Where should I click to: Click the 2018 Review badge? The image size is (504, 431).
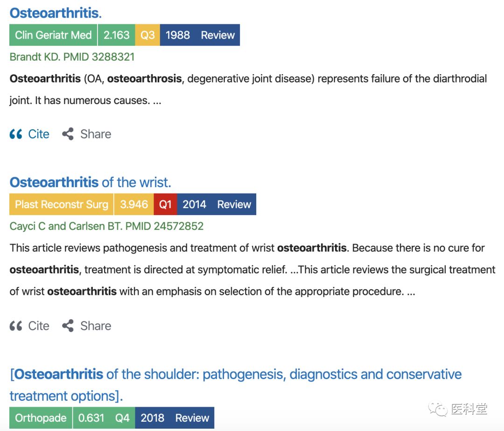click(175, 418)
